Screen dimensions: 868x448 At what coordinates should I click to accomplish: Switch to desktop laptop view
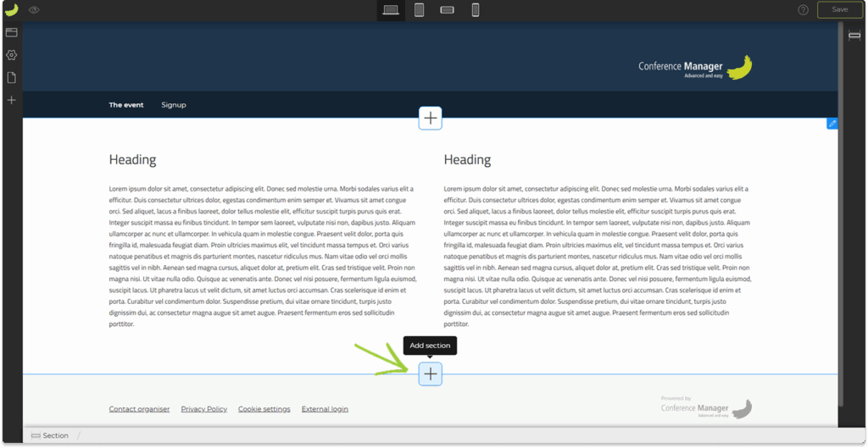(391, 10)
